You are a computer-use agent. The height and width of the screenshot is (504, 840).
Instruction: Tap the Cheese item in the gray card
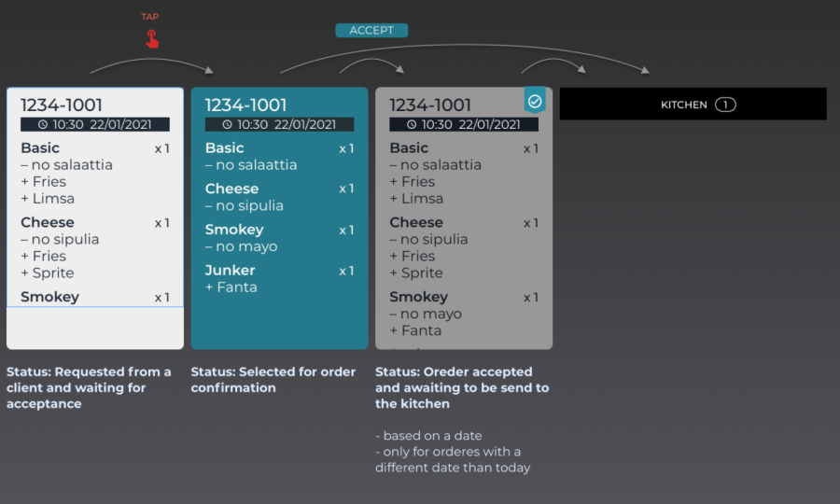point(416,223)
